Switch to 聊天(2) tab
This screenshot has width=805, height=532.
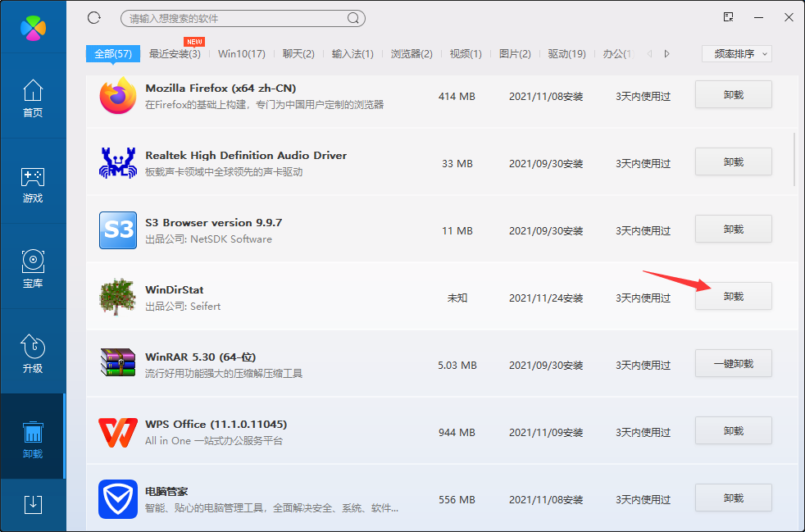pos(298,53)
